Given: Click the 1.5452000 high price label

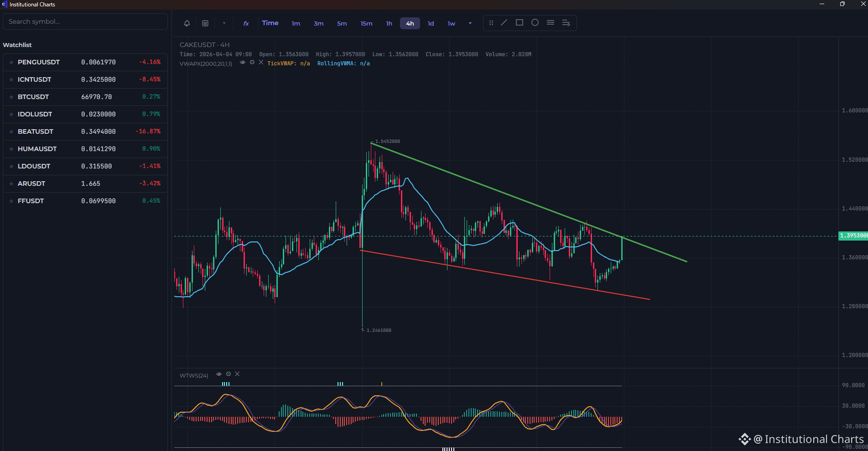Looking at the screenshot, I should click(387, 142).
